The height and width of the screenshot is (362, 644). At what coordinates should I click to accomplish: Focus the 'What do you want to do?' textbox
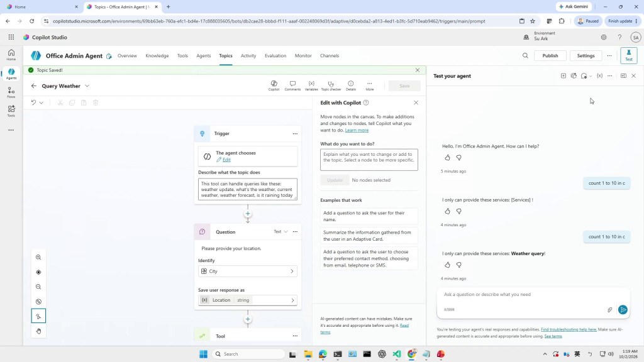pyautogui.click(x=369, y=160)
